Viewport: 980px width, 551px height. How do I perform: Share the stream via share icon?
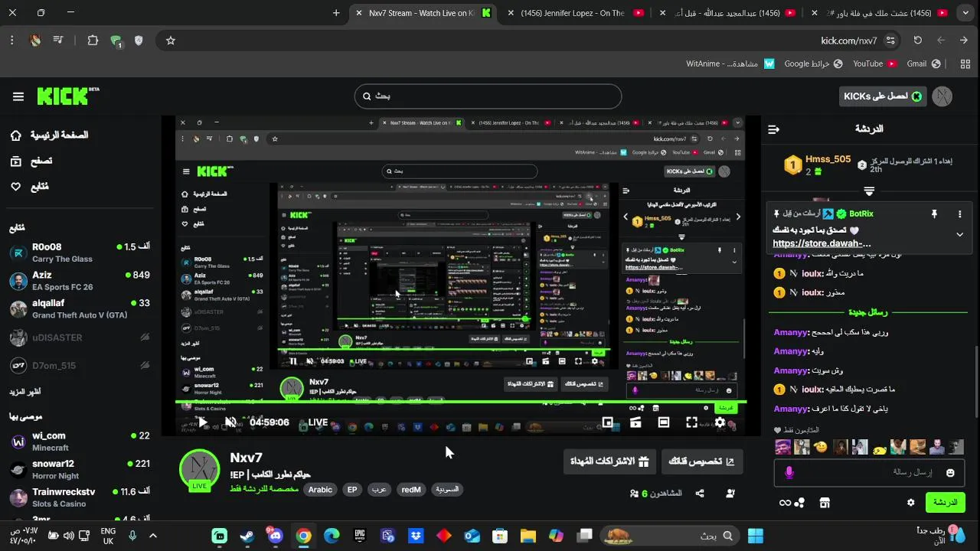tap(700, 494)
